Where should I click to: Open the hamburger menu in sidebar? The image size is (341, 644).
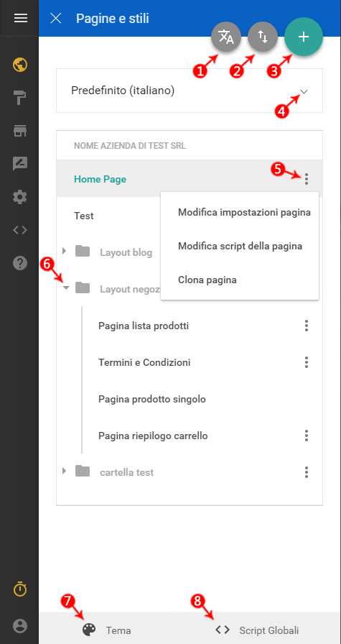pos(20,18)
